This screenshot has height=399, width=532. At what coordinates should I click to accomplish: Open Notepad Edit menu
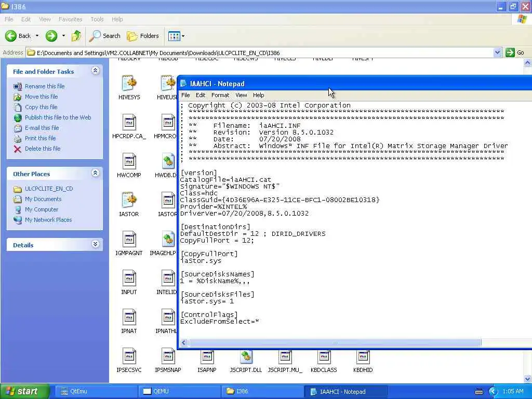click(x=201, y=96)
